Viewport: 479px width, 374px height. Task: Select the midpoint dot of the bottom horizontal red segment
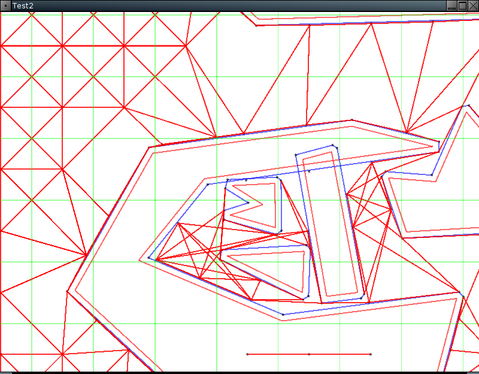tap(309, 354)
